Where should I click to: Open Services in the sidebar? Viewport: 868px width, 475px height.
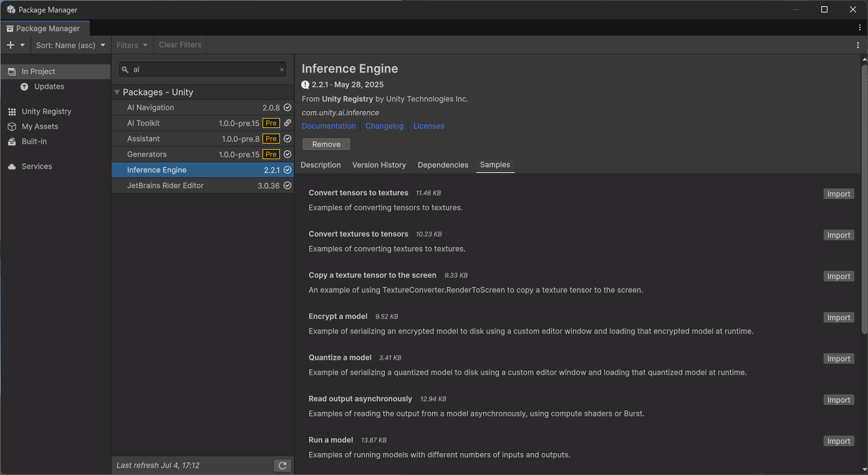(x=55, y=166)
